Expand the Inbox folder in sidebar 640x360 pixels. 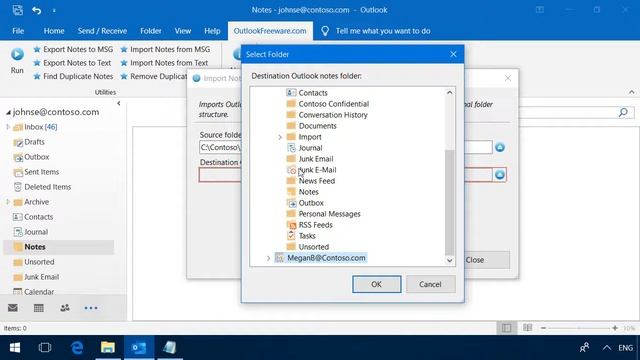[x=8, y=127]
